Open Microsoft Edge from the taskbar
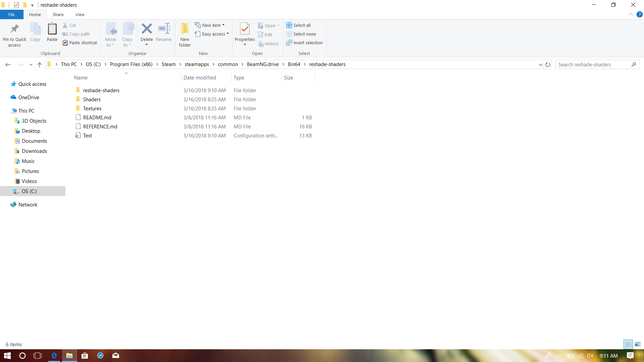The height and width of the screenshot is (362, 644). tap(54, 356)
